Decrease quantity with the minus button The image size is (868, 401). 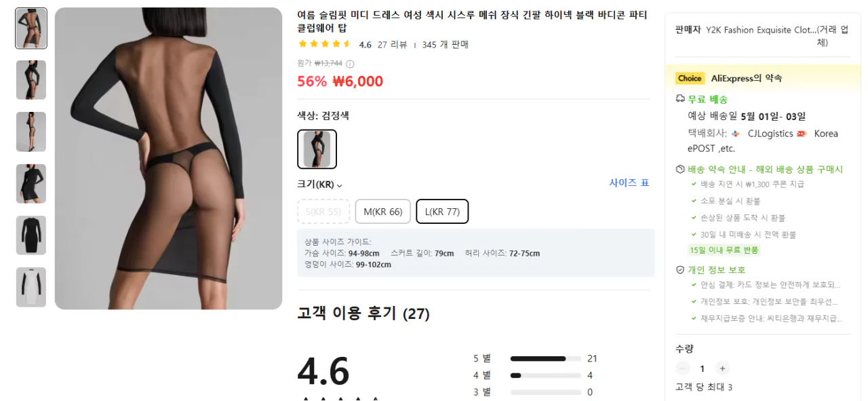(683, 368)
